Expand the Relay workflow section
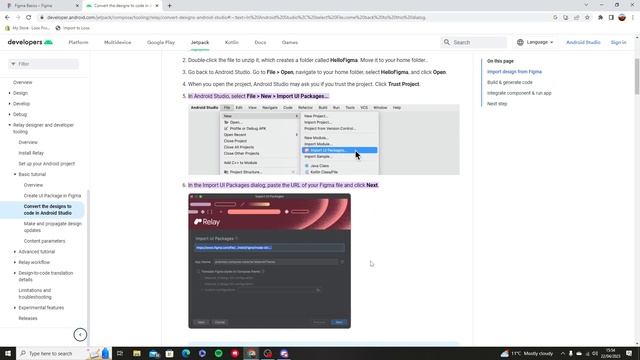 15,262
